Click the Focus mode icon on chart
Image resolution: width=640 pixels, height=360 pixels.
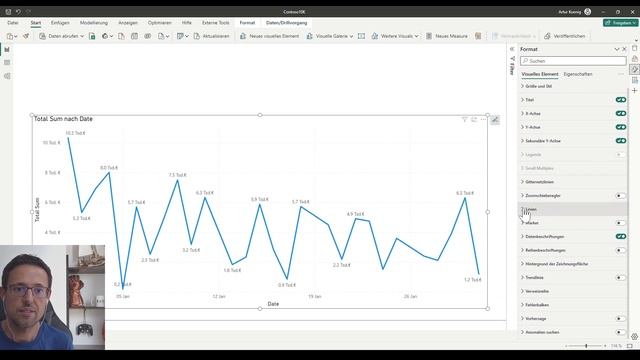(474, 120)
